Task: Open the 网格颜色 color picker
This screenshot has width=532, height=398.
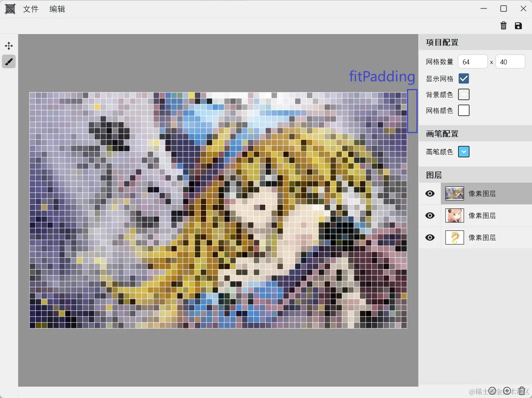Action: point(464,110)
